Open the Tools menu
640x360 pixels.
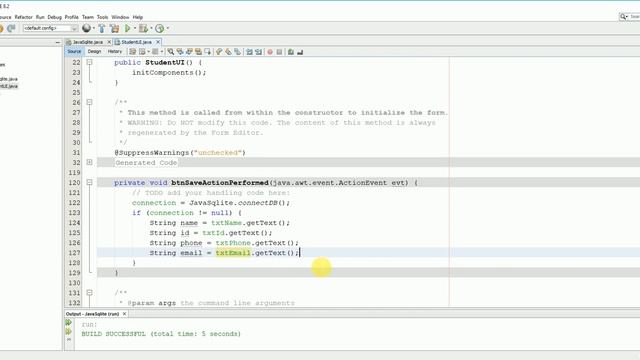(x=102, y=17)
